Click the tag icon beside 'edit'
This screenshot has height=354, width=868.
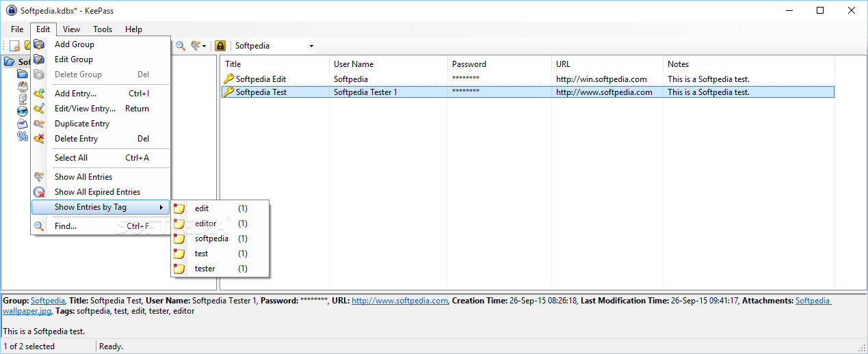pos(179,208)
